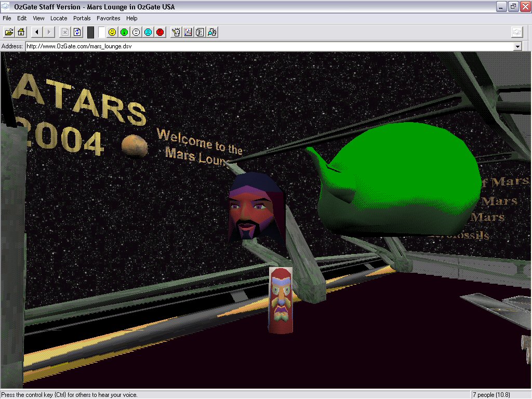
Task: Click the black voice level meter
Action: tap(91, 32)
